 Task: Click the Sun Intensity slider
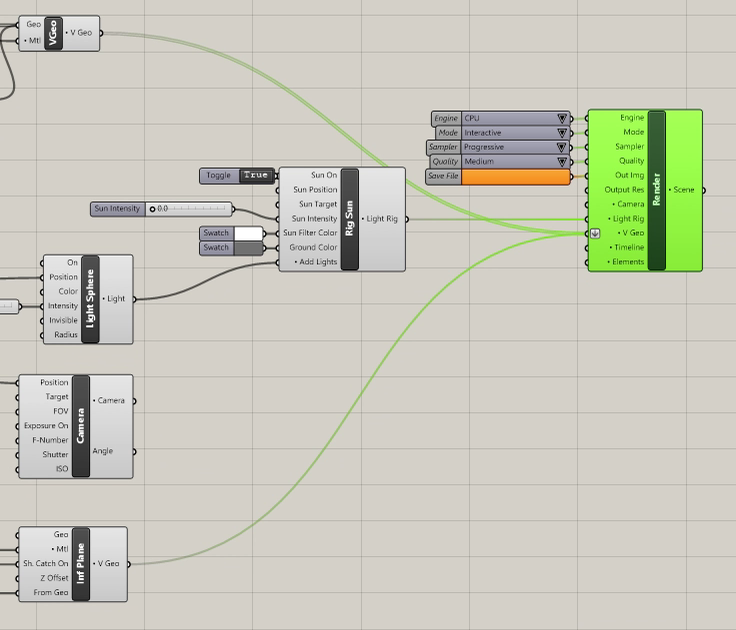189,209
